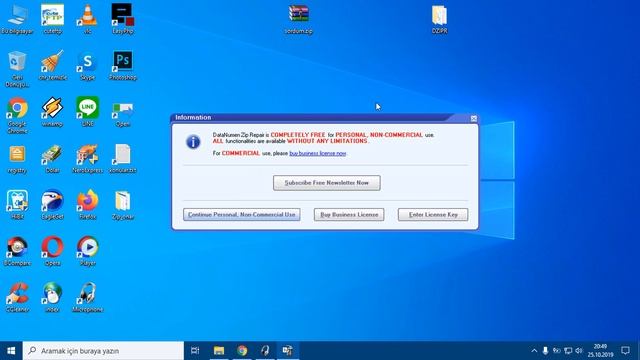
Task: Switch to Chrome on the taskbar
Action: point(242,351)
